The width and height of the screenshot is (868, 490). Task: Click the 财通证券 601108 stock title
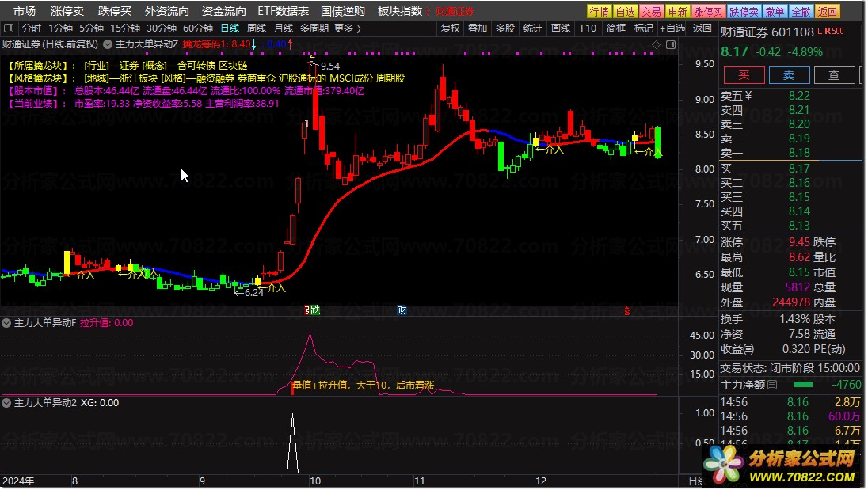click(x=767, y=32)
